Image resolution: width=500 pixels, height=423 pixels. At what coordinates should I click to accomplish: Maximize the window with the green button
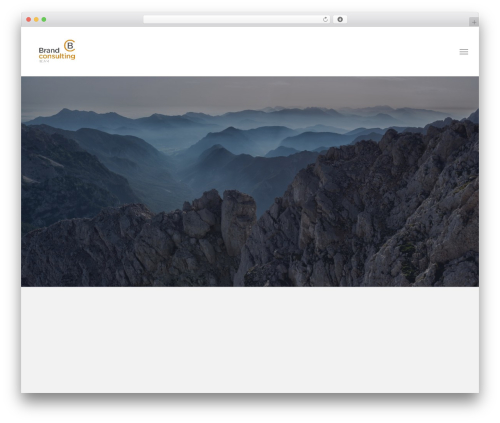44,19
